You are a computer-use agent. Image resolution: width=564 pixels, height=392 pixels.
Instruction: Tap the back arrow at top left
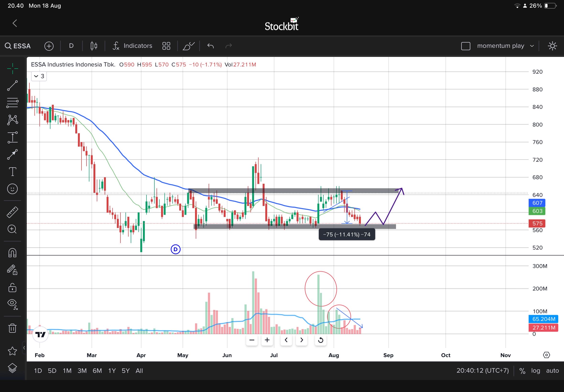[15, 23]
